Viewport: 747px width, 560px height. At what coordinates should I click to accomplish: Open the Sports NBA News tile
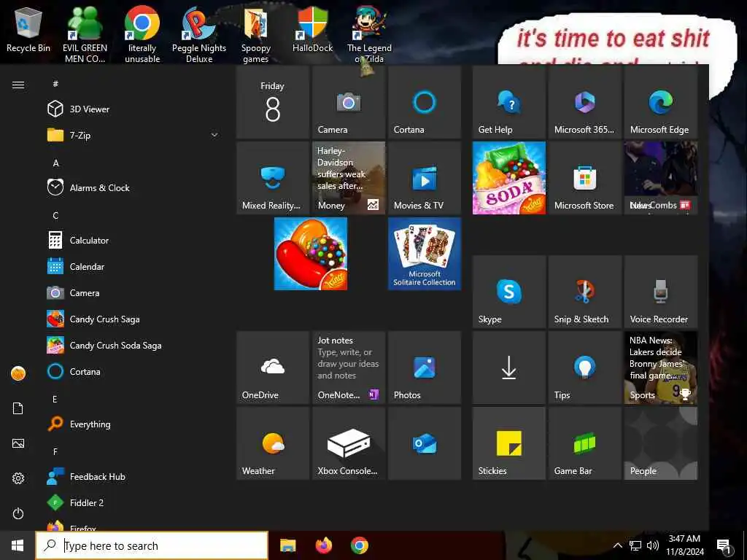tap(661, 367)
